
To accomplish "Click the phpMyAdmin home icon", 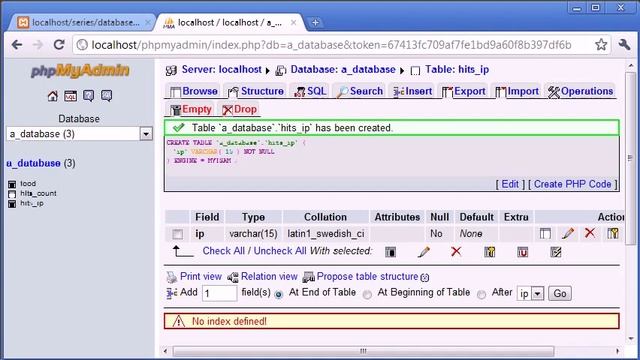I will click(x=53, y=96).
